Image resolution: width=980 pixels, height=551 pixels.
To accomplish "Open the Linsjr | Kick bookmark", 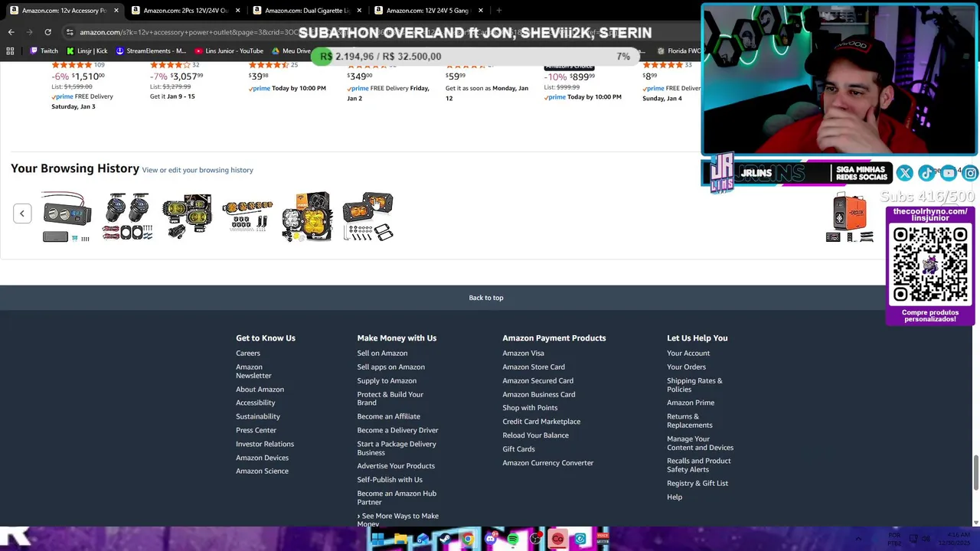I will click(x=87, y=51).
